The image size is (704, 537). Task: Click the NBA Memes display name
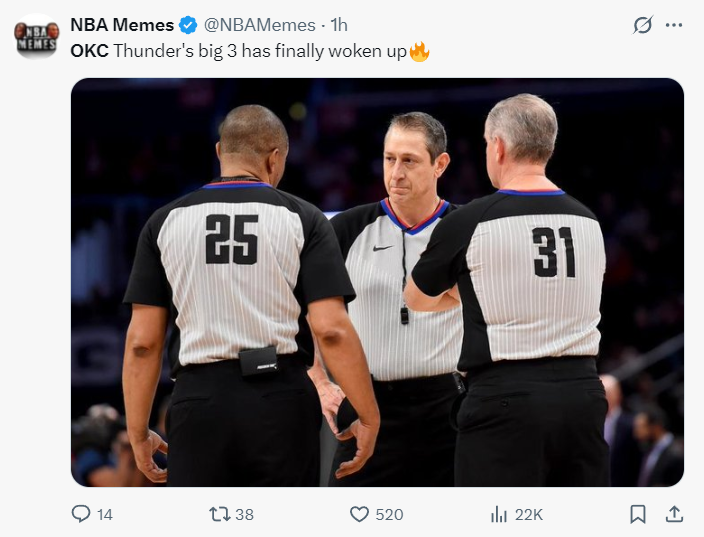[121, 25]
